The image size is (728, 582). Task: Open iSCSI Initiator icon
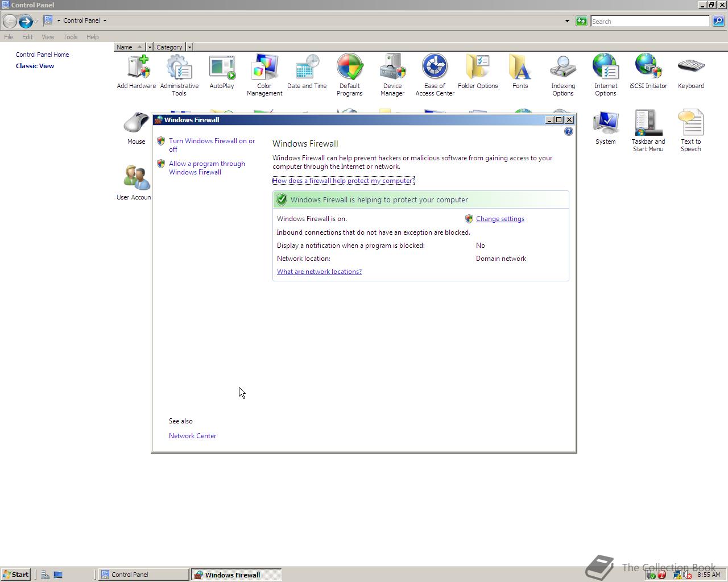tap(648, 72)
